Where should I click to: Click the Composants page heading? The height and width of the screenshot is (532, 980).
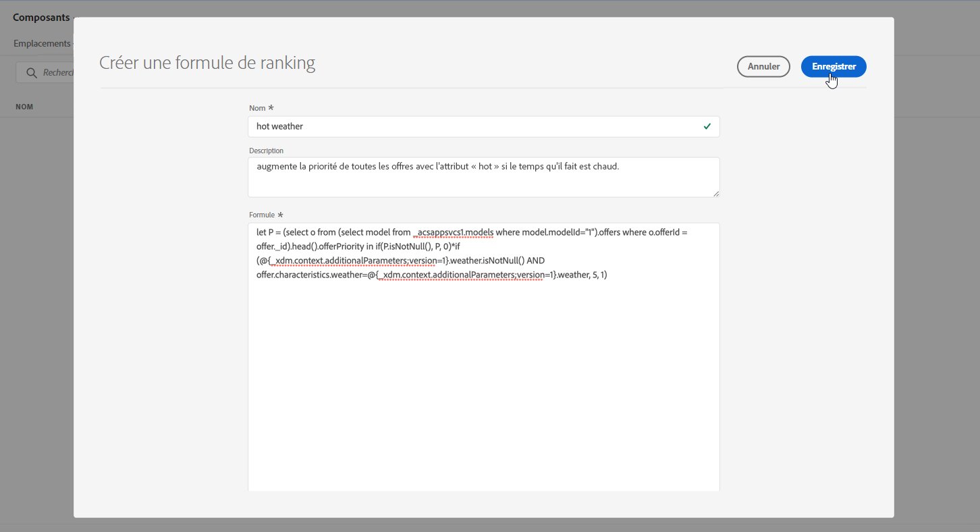pos(41,18)
